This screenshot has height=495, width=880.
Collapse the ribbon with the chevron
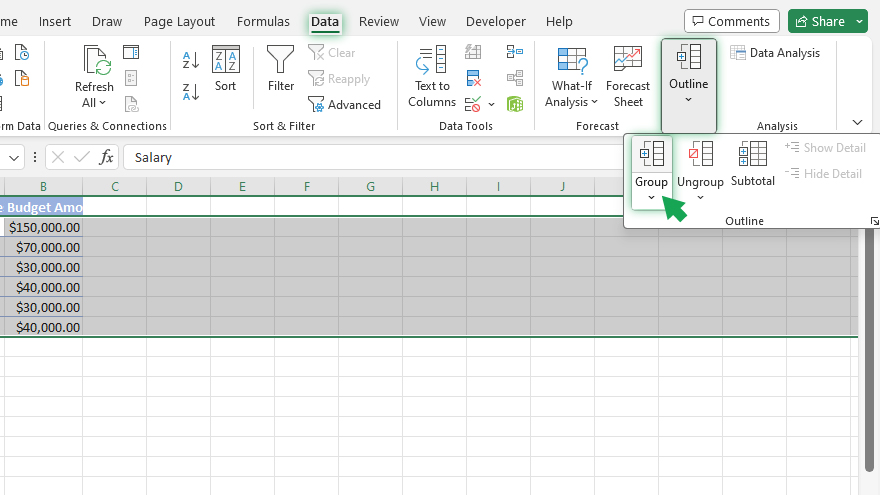857,122
